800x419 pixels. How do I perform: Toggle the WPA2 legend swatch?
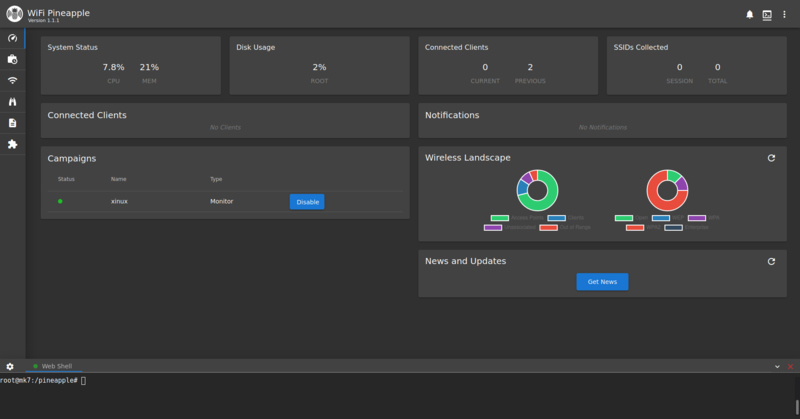coord(635,227)
